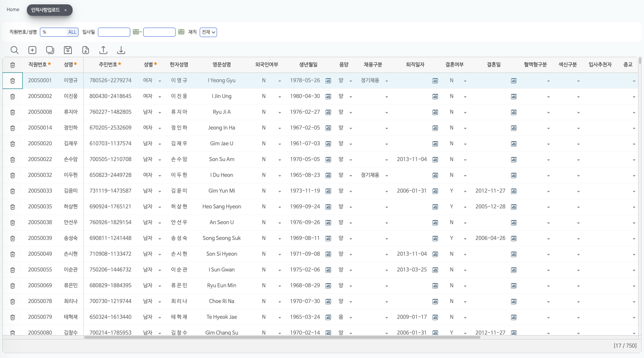Add a new row with plus icon
The width and height of the screenshot is (644, 358).
tap(32, 50)
